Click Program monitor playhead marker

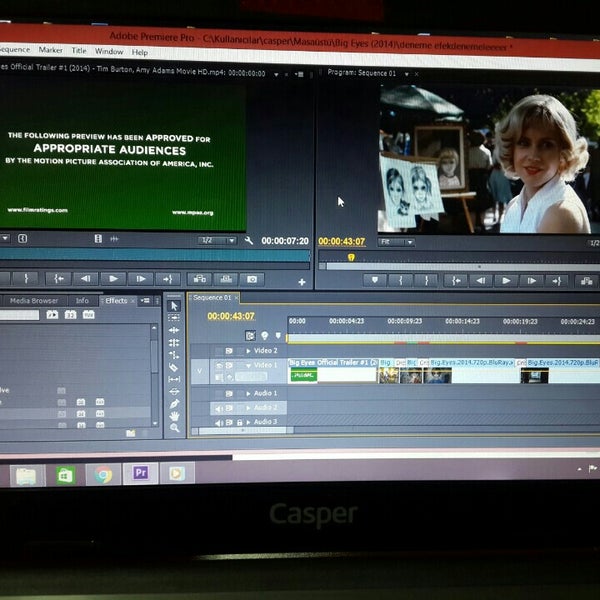tap(351, 258)
